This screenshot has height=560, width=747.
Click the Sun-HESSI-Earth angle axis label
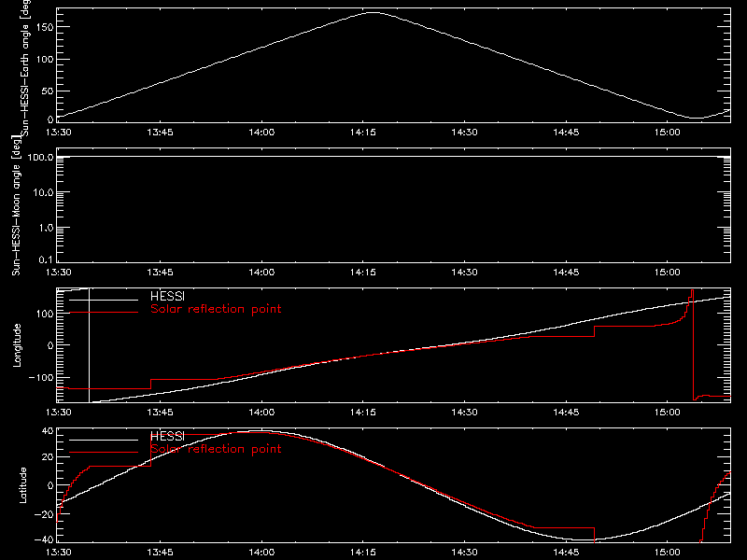click(25, 67)
